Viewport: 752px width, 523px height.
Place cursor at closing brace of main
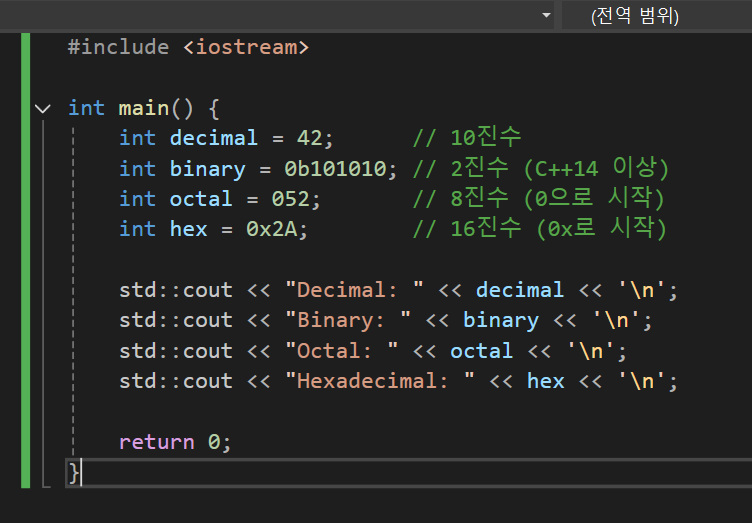[74, 473]
